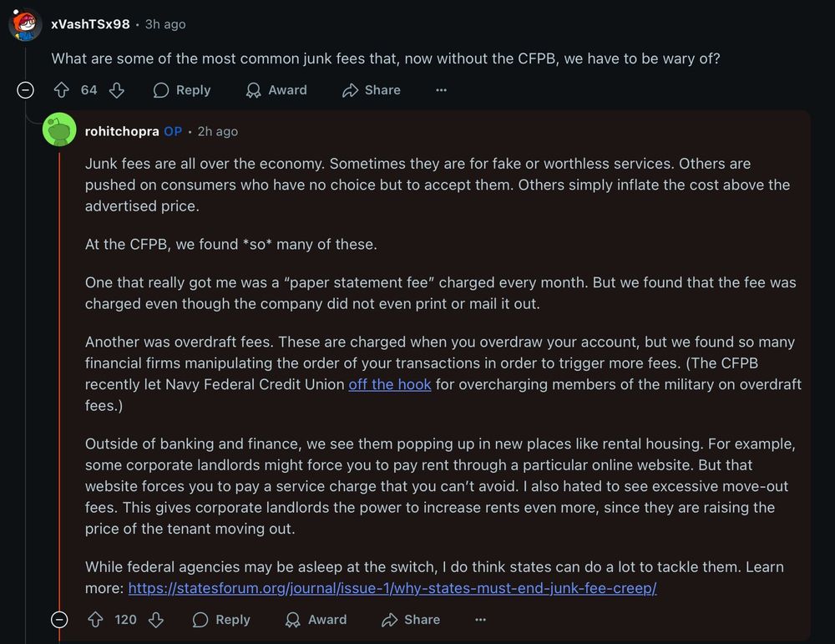Open the rohitchopra username
The image size is (835, 644).
click(122, 131)
